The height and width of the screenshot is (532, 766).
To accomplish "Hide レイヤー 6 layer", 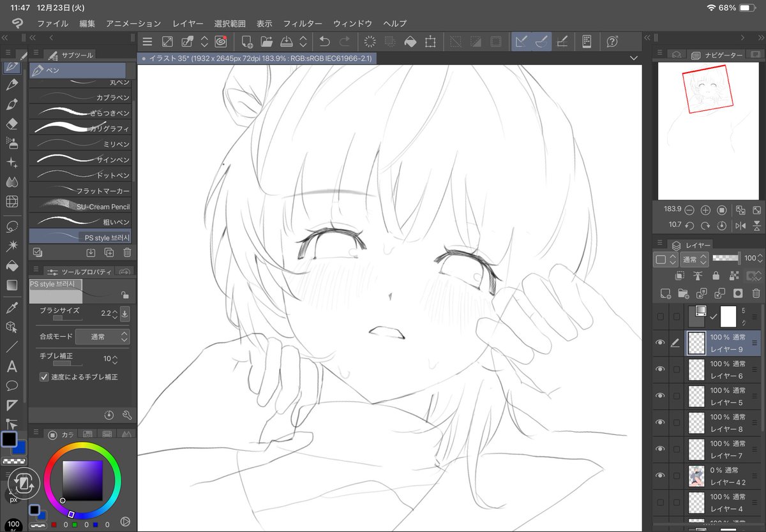I will (661, 369).
